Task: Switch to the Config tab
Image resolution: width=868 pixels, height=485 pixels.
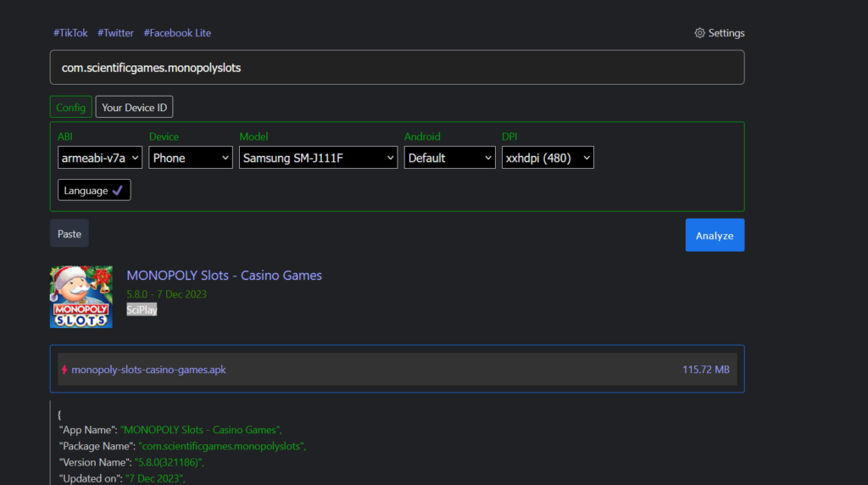Action: [x=71, y=108]
